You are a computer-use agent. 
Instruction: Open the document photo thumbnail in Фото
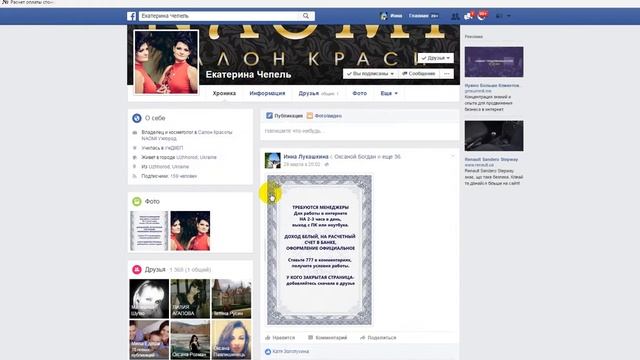[x=149, y=231]
